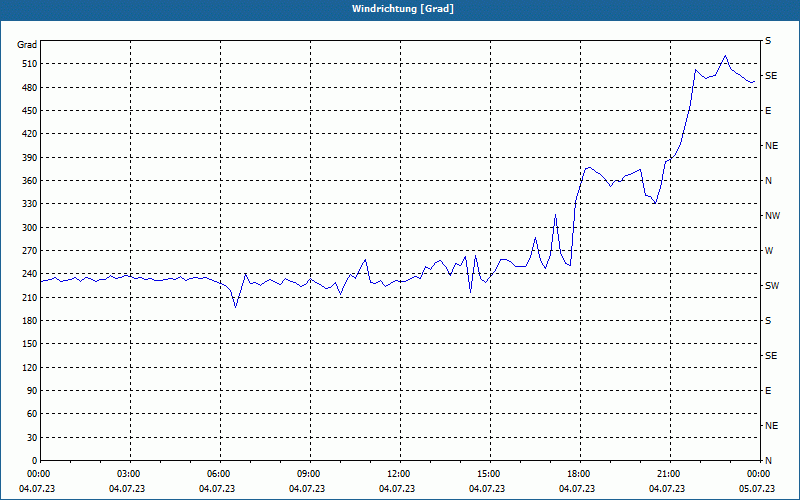Viewport: 800px width, 500px height.
Task: Click the 60 y-axis tick label
Action: tap(31, 414)
